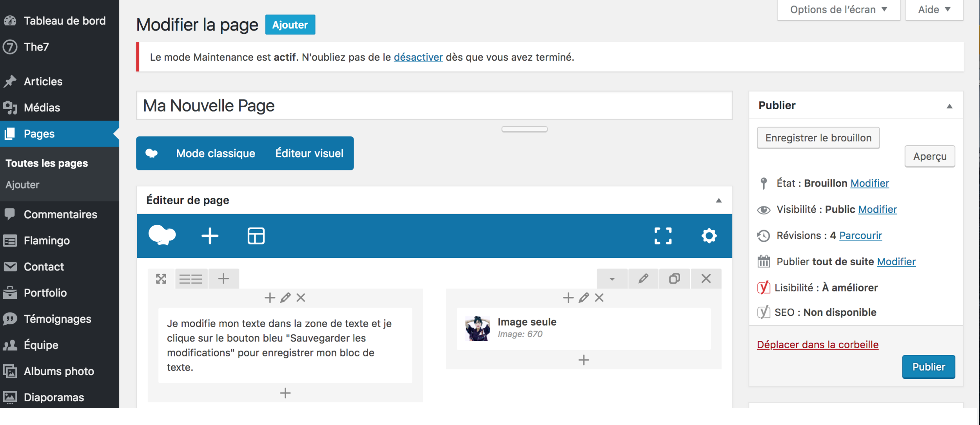Image resolution: width=980 pixels, height=425 pixels.
Task: Click the désactiver maintenance link
Action: point(418,57)
